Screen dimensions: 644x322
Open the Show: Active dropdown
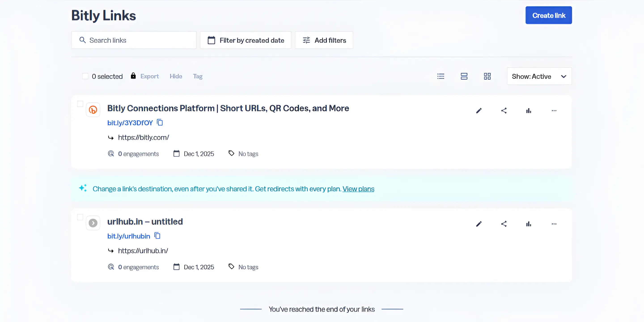tap(539, 76)
